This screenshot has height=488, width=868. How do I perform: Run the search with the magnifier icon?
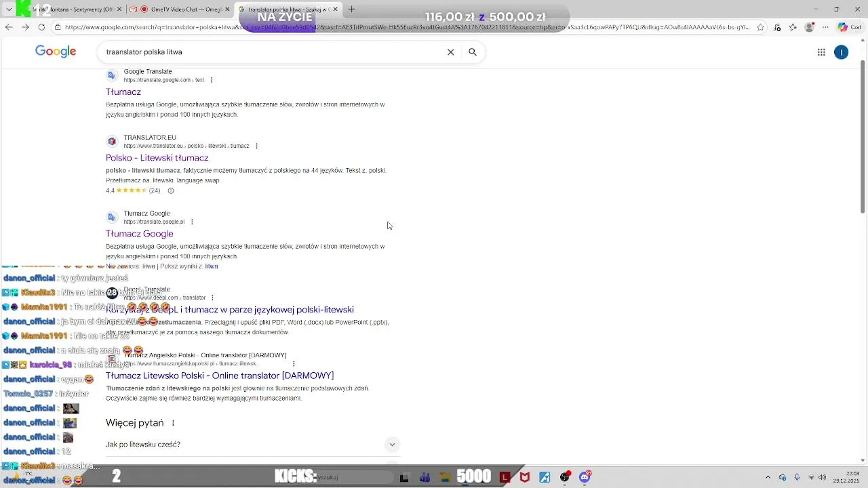coord(473,52)
